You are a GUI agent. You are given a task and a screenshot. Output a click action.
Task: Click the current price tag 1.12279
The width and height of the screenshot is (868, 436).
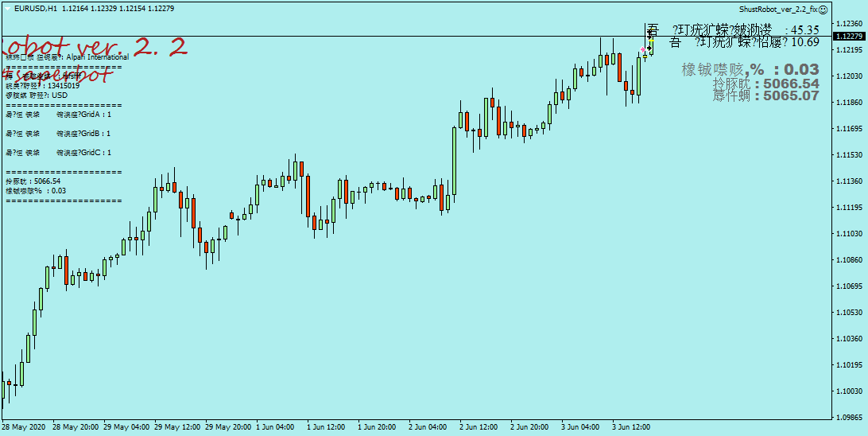[850, 37]
